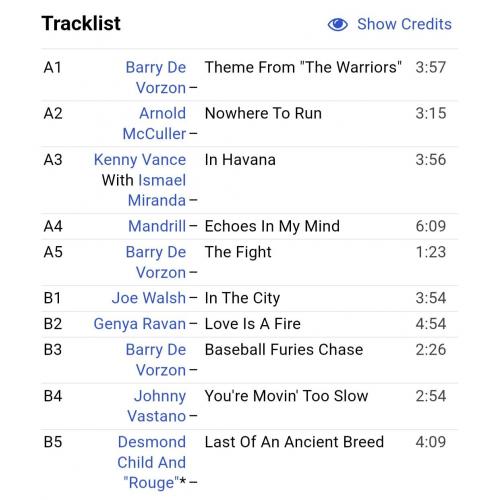Image resolution: width=500 pixels, height=500 pixels.
Task: Open Barry De Vorzon link on track B3
Action: pos(156,360)
